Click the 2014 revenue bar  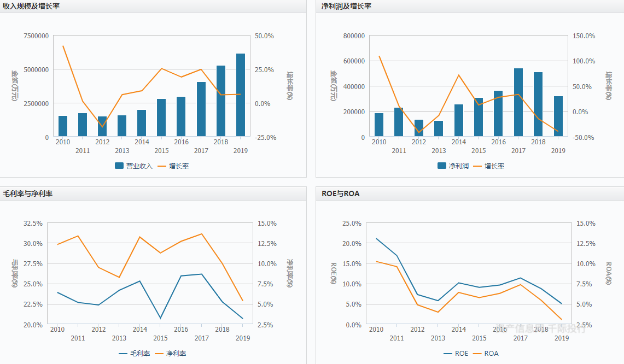click(x=142, y=124)
